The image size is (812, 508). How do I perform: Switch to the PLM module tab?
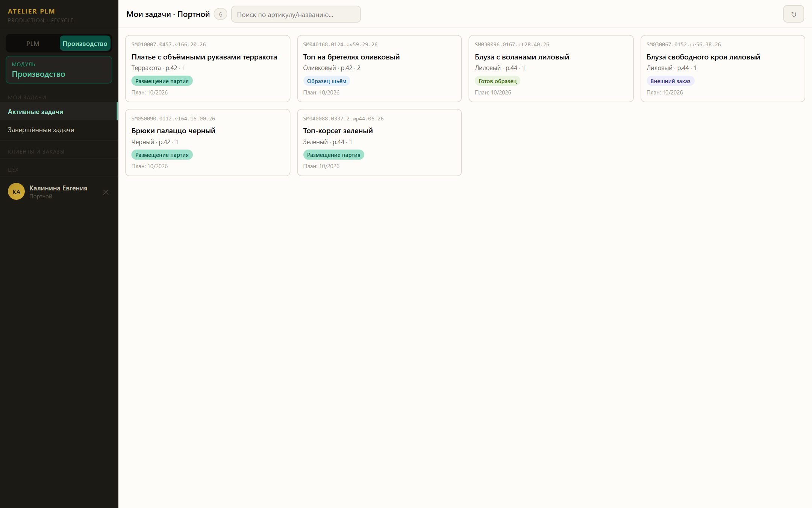pos(33,44)
